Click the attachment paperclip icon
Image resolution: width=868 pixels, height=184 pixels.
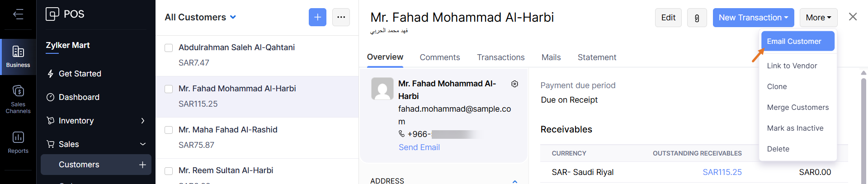[697, 18]
